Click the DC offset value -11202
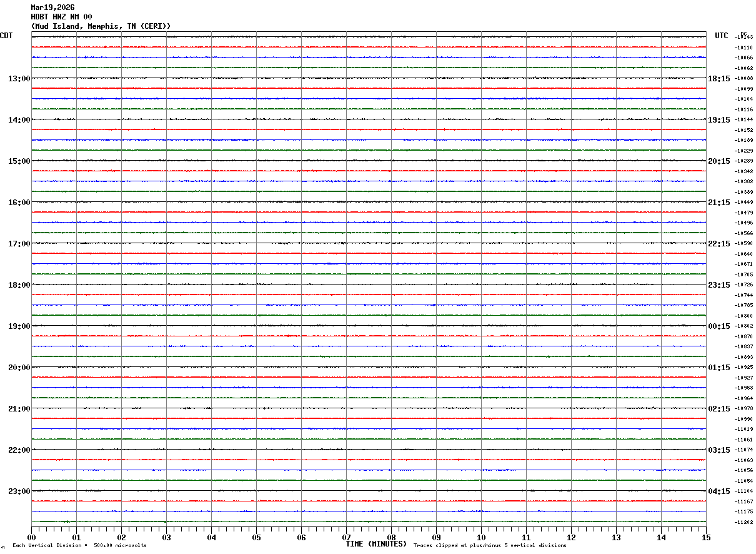The image size is (756, 554). tap(744, 522)
